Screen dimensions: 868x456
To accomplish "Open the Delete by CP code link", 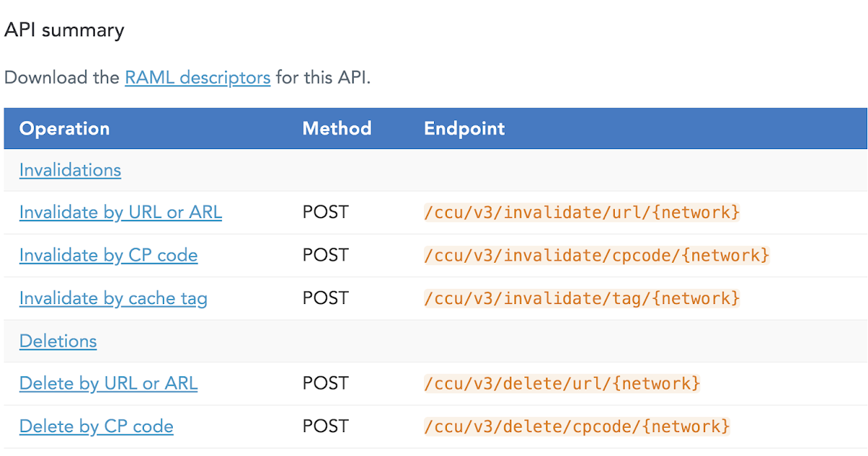I will point(96,426).
